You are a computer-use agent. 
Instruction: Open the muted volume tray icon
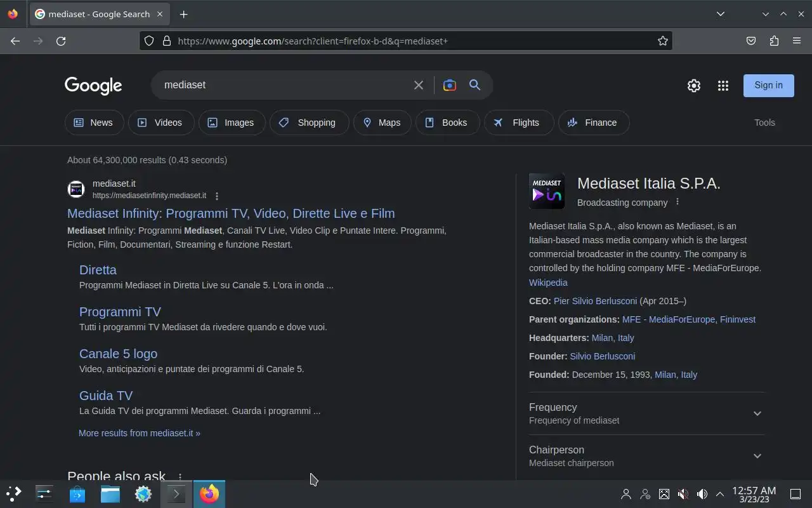[x=683, y=494]
